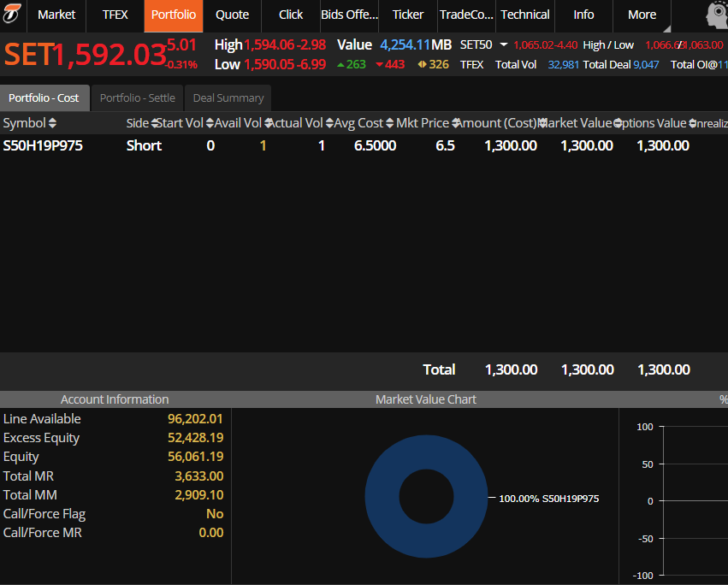The image size is (728, 585).
Task: Click the Short side cell
Action: [144, 145]
